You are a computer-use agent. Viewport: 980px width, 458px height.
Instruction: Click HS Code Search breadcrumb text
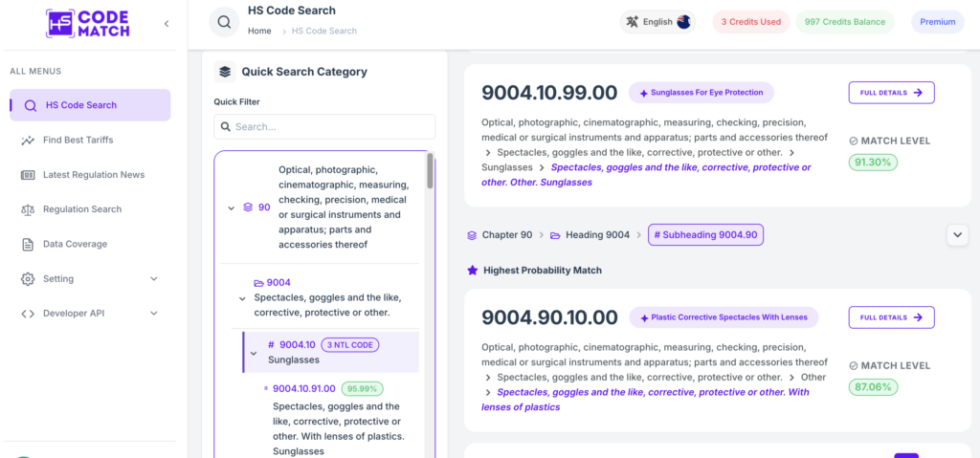tap(324, 31)
